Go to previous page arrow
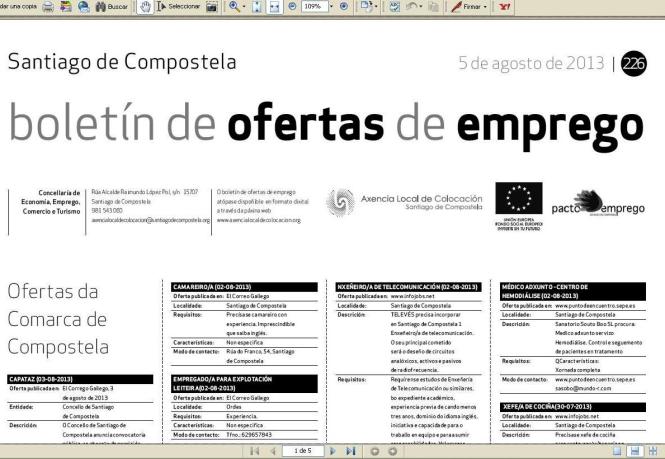 (x=273, y=451)
